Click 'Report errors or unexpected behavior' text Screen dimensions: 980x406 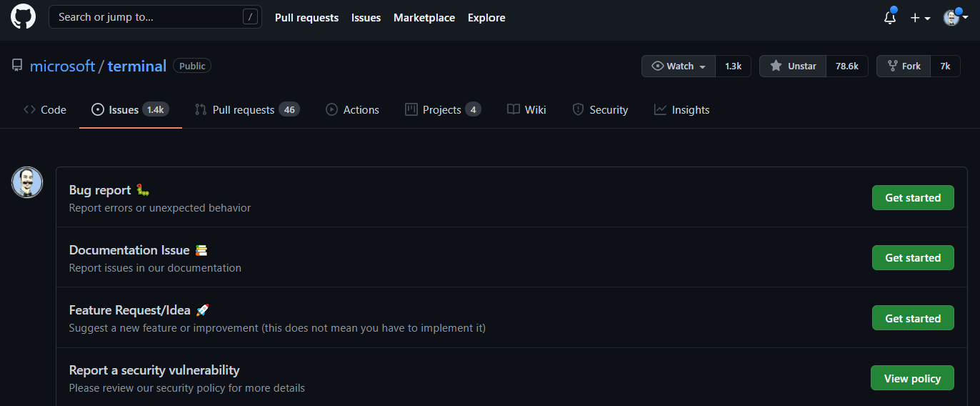(x=160, y=208)
